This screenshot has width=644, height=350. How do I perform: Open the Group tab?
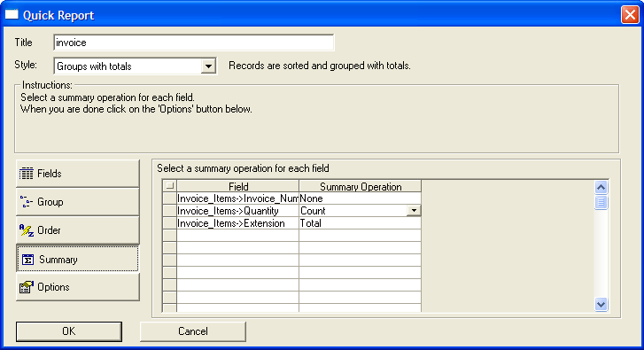coord(78,202)
